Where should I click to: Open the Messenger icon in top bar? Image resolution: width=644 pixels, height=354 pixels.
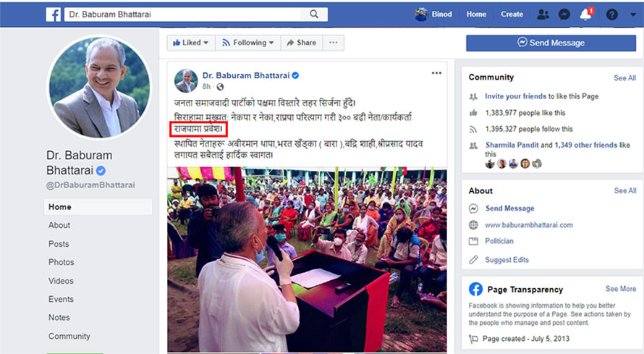[x=564, y=14]
